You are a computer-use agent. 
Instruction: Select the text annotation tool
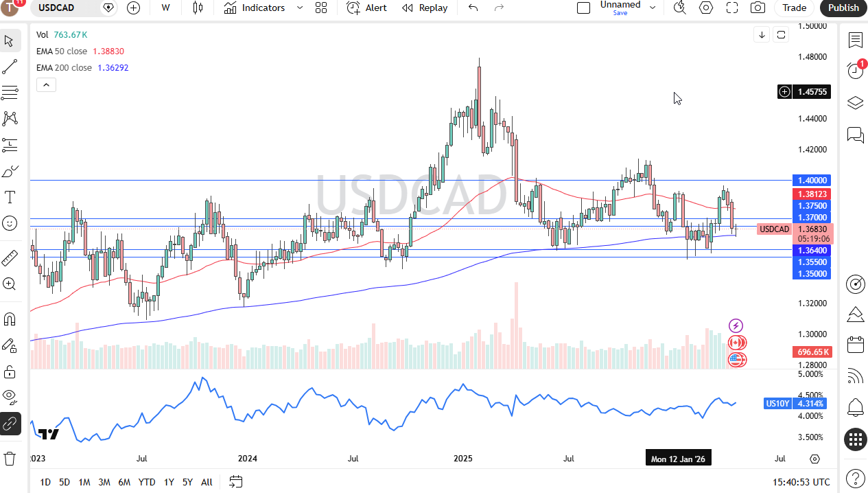tap(10, 198)
